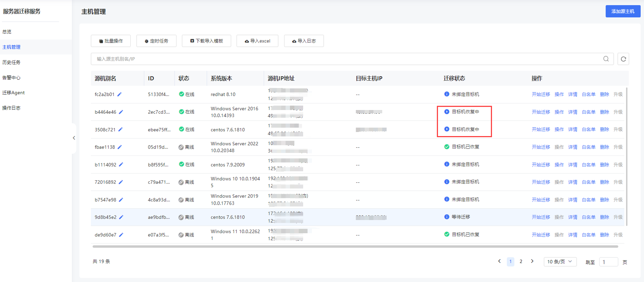
Task: Open 详情 for fbae1138
Action: [x=573, y=147]
